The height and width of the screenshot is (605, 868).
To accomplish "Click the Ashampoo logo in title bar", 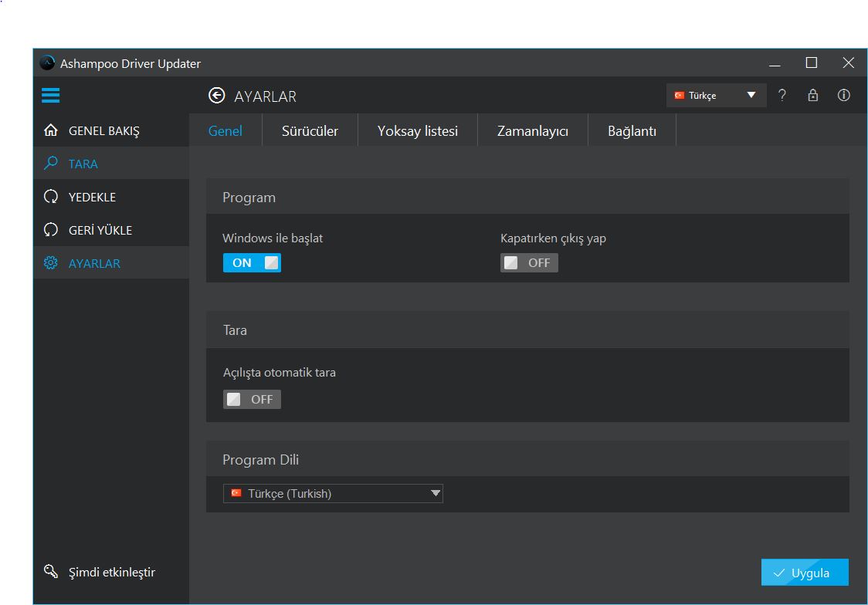I will click(48, 63).
